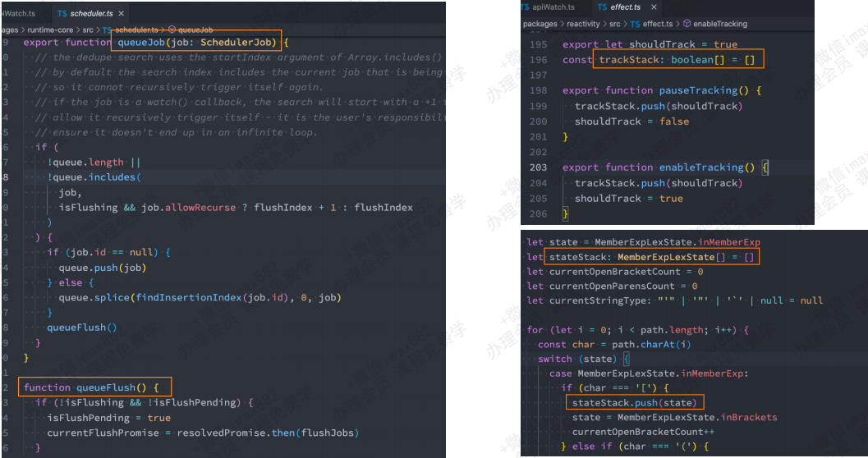This screenshot has width=868, height=458.
Task: Click line number 196 in the gutter
Action: tap(538, 60)
